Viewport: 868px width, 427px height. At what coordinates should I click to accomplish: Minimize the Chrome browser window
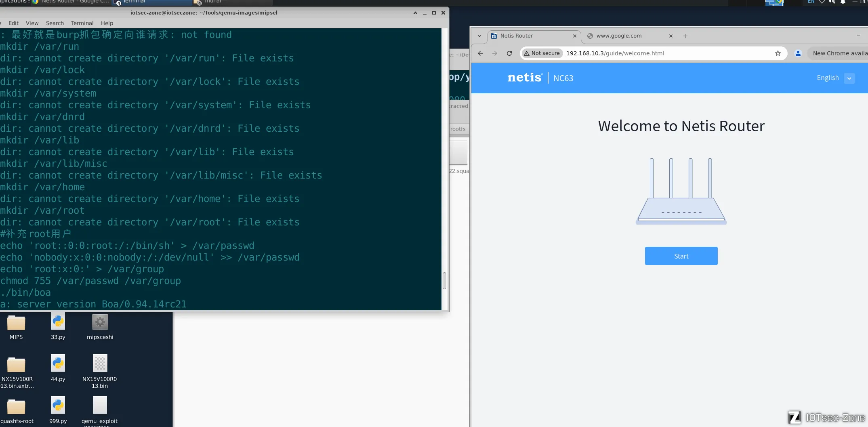(x=858, y=36)
